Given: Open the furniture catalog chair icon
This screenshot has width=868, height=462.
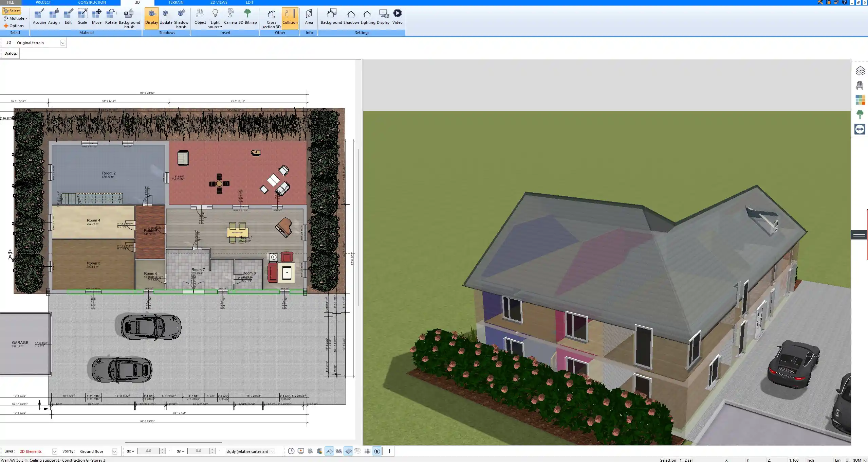Looking at the screenshot, I should [860, 85].
